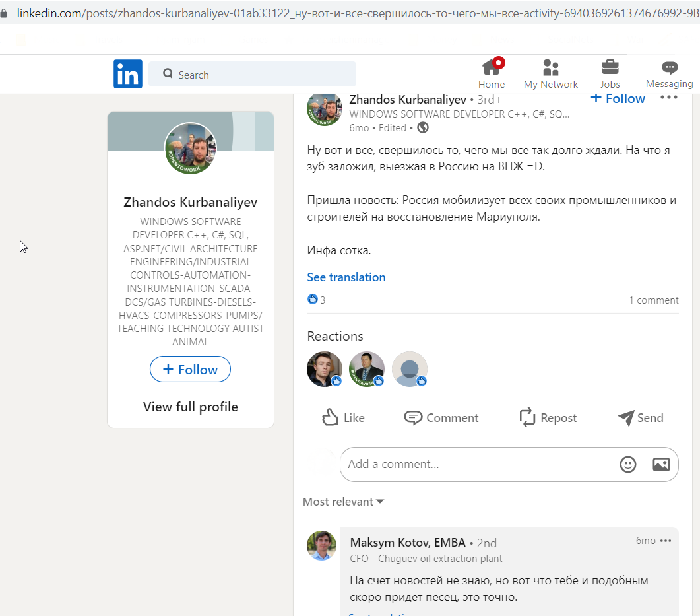This screenshot has height=616, width=700.
Task: Click the Comment button
Action: [x=441, y=418]
